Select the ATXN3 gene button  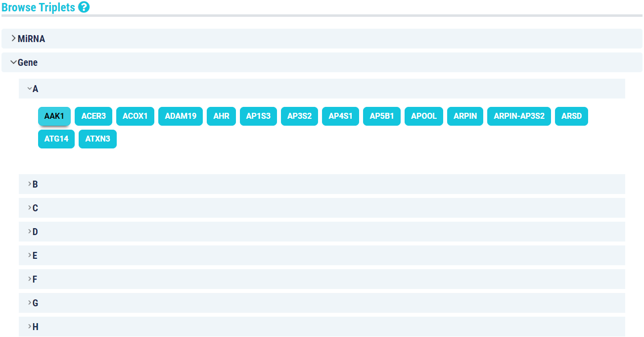[97, 139]
